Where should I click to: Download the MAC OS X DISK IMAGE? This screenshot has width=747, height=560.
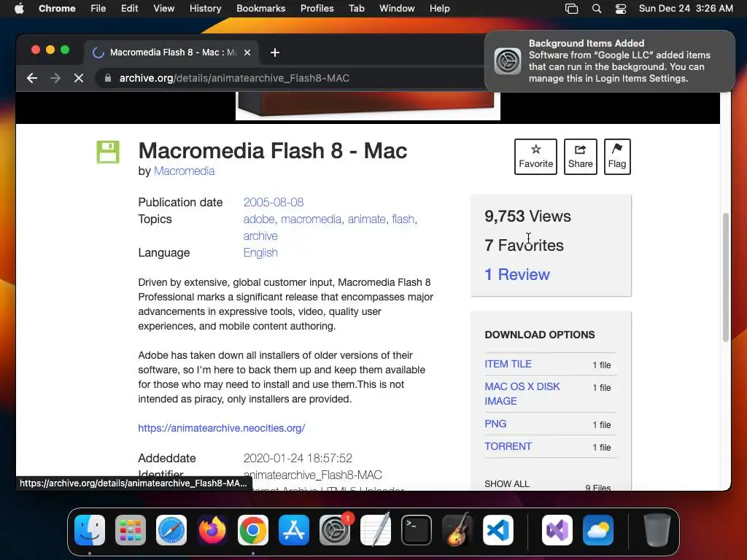tap(522, 394)
